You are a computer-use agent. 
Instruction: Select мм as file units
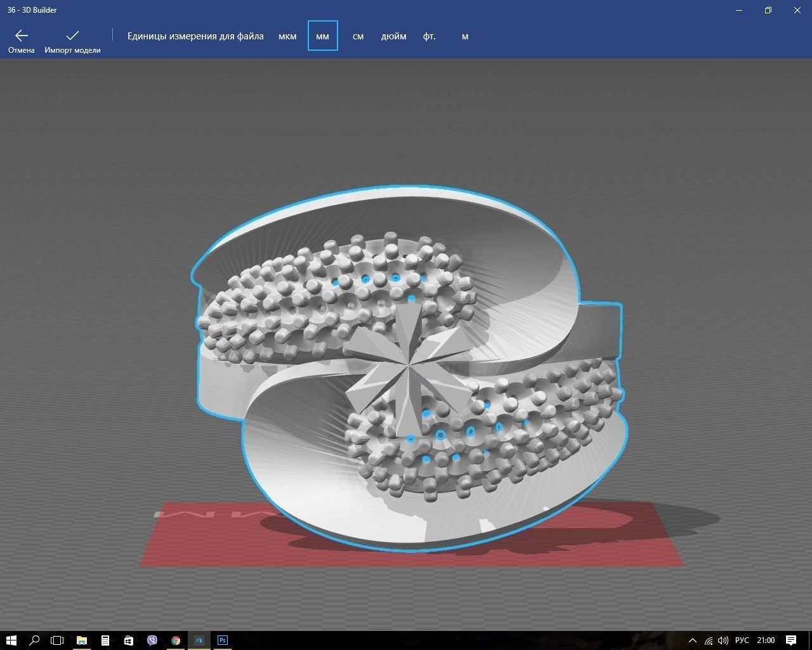click(x=322, y=36)
